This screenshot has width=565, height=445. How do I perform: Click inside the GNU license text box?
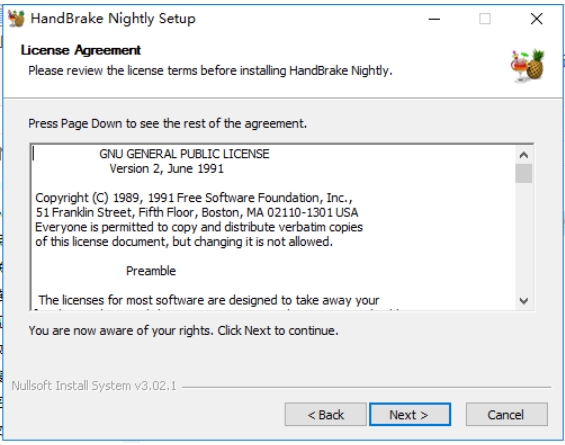coord(273,227)
